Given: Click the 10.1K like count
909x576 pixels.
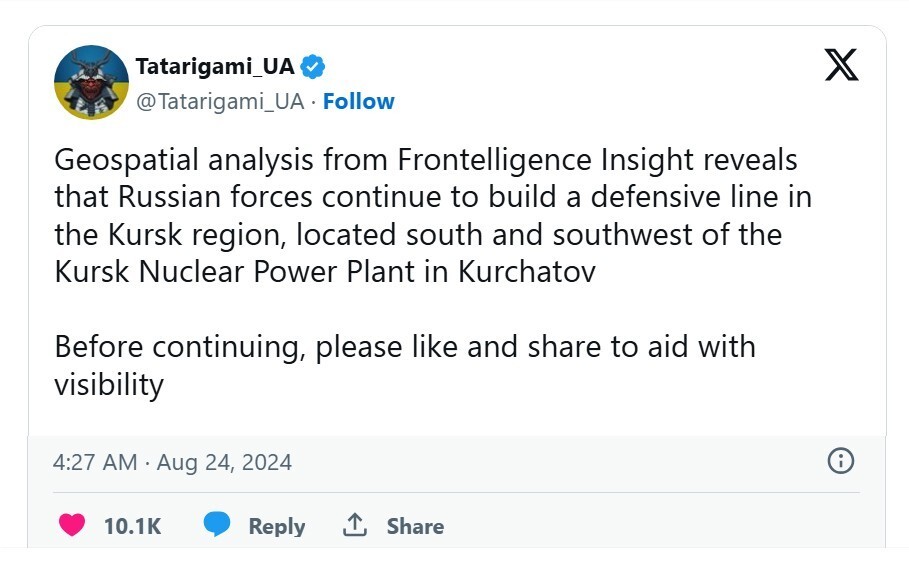Looking at the screenshot, I should (132, 526).
